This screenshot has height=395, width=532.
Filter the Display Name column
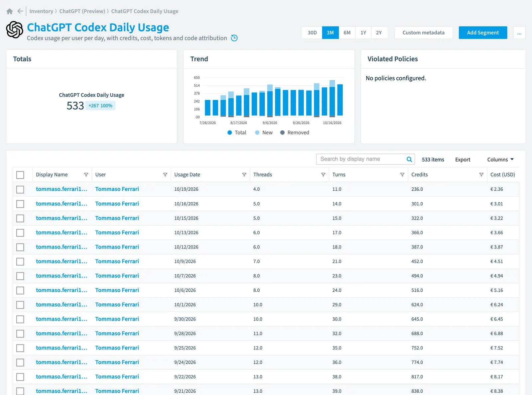[x=86, y=175]
